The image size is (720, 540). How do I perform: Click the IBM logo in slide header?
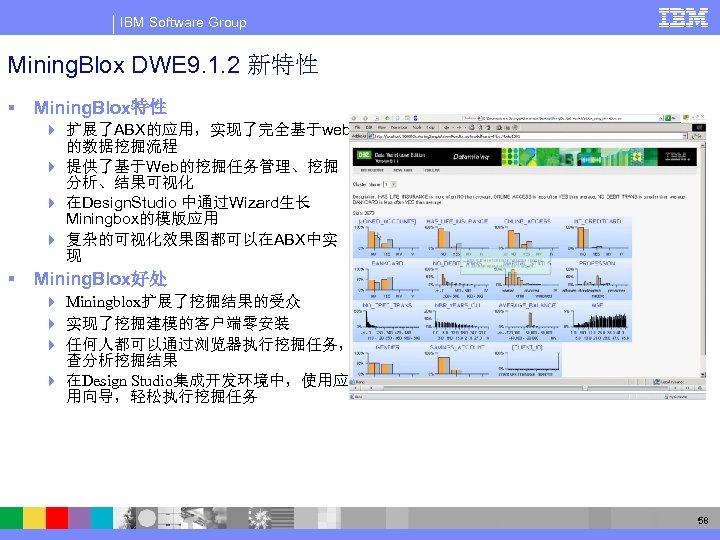click(683, 18)
